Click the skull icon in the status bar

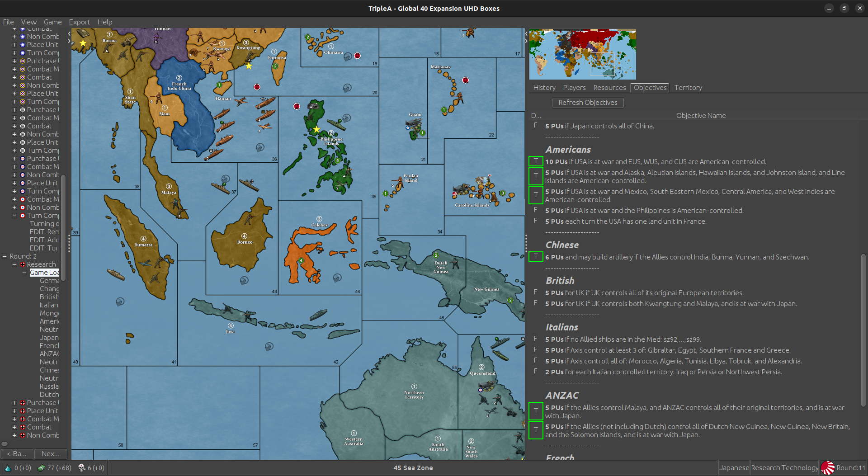tap(81, 468)
